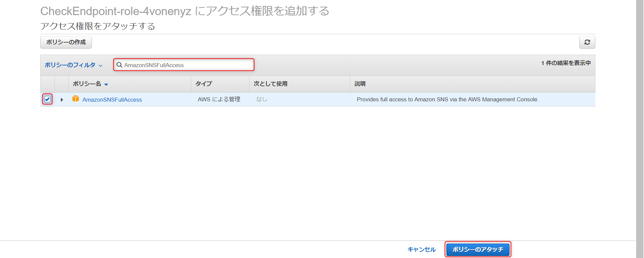Image resolution: width=644 pixels, height=258 pixels.
Task: Expand the AmazonSNSFullAccess row details triangle
Action: point(62,100)
